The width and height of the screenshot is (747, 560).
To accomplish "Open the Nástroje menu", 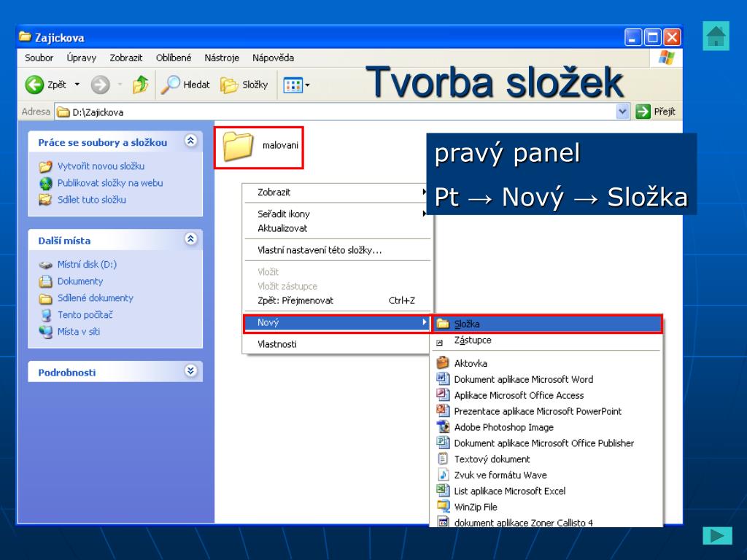I will [x=222, y=58].
